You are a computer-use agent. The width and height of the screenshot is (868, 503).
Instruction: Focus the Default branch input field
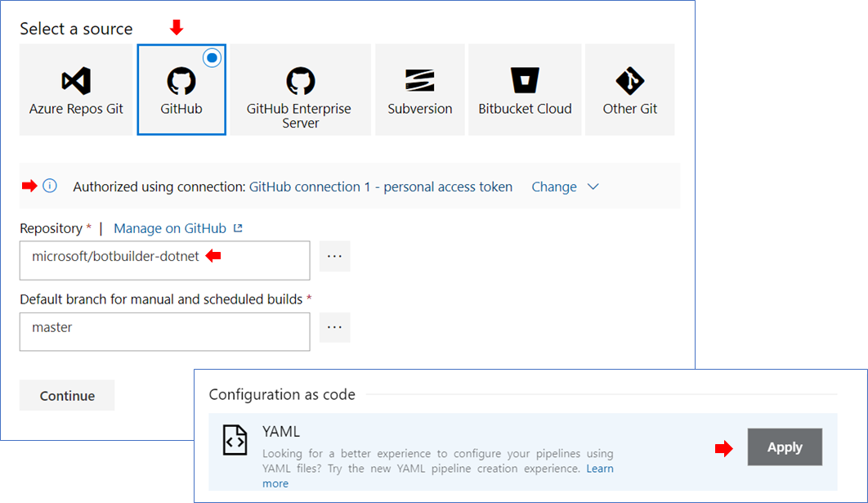pyautogui.click(x=165, y=332)
